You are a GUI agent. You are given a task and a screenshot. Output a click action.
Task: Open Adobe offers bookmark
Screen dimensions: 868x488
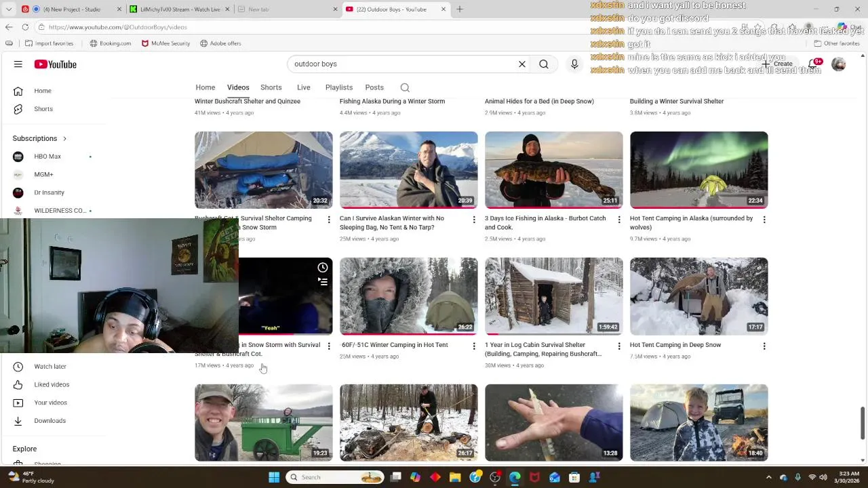point(220,43)
